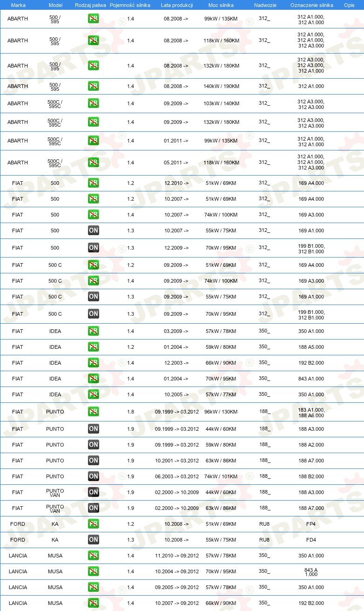This screenshot has height=611, width=364.
Task: Click production date 10.2001 -> 03.2012
Action: (x=177, y=461)
